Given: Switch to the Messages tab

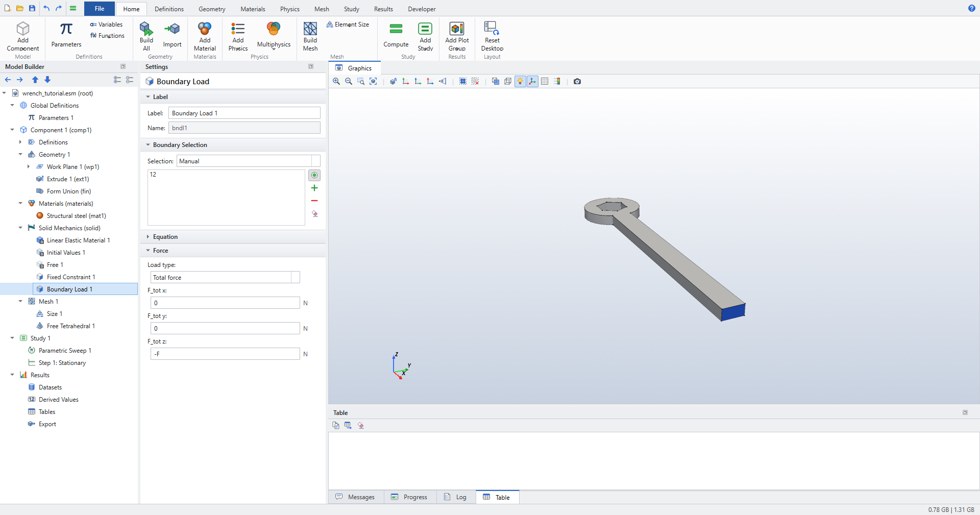Looking at the screenshot, I should click(x=355, y=497).
